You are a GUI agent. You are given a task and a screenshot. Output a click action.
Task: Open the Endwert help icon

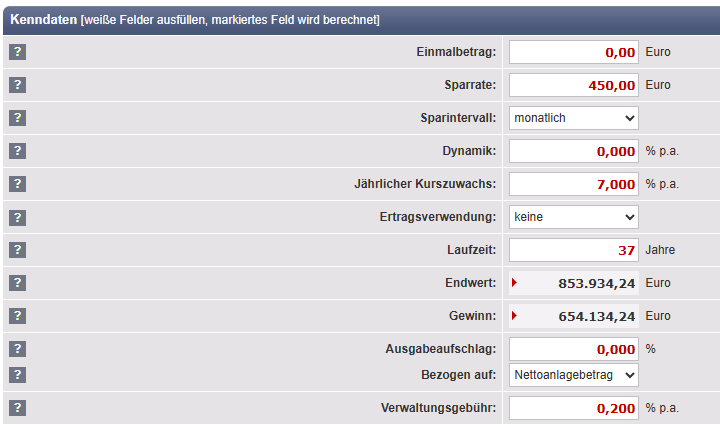[17, 283]
